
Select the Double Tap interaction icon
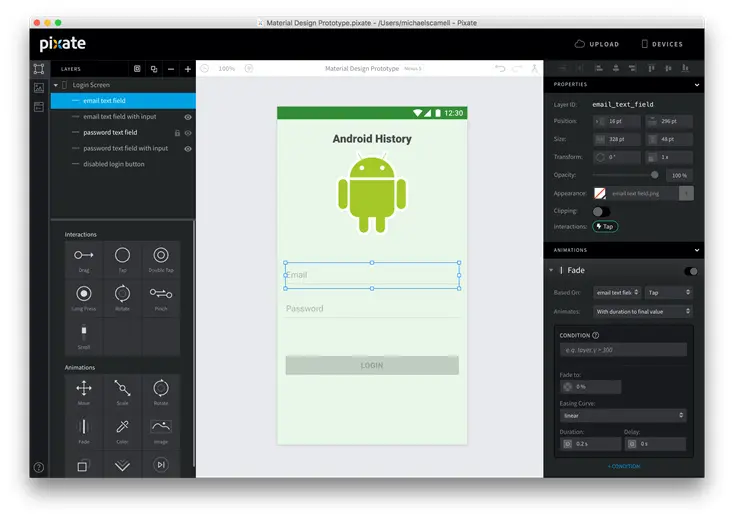(161, 255)
